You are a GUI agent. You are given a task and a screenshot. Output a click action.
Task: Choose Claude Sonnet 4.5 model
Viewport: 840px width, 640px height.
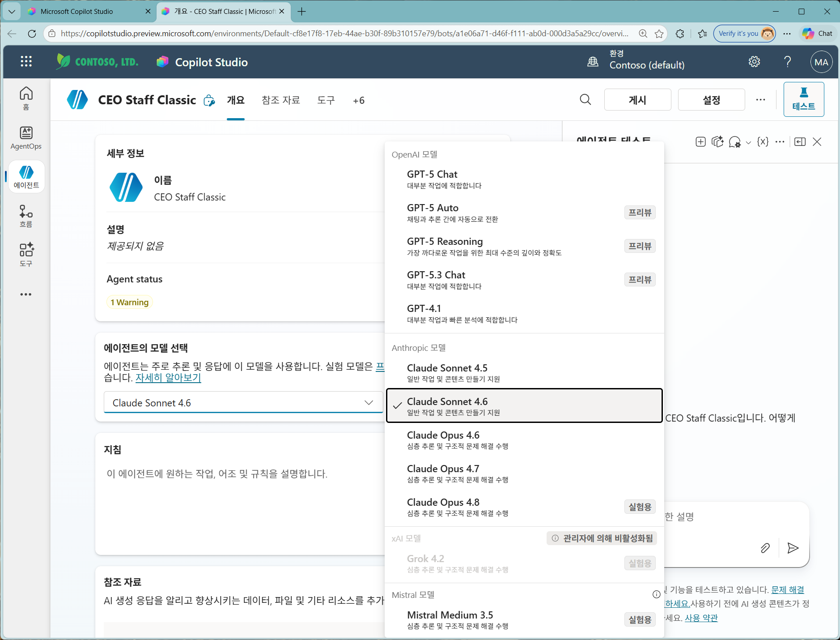click(x=524, y=373)
